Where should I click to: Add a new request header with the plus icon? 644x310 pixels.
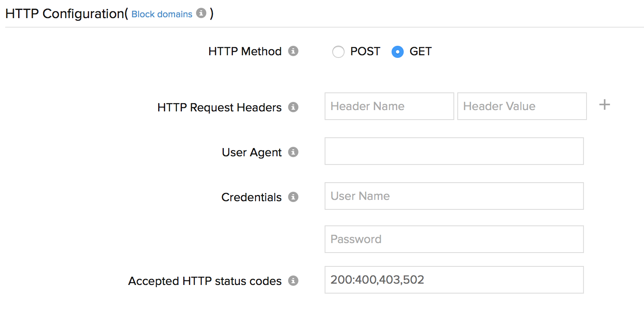[604, 104]
